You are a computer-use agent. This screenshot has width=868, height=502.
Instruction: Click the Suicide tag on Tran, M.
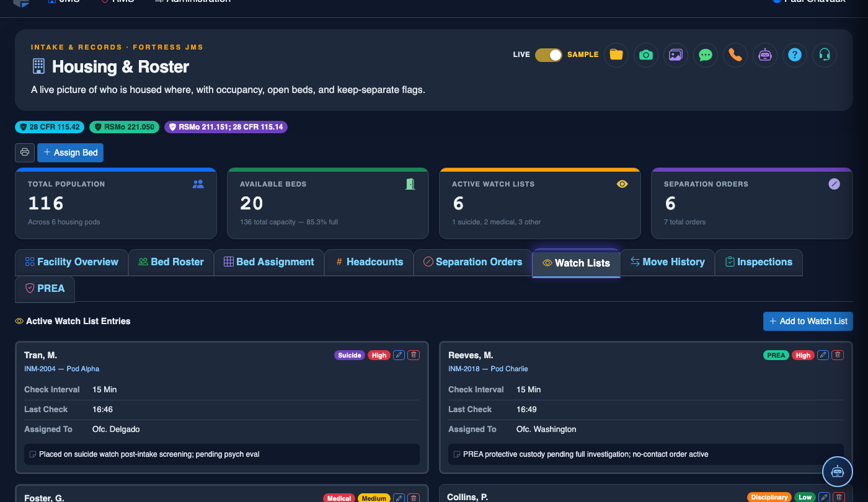click(x=350, y=355)
